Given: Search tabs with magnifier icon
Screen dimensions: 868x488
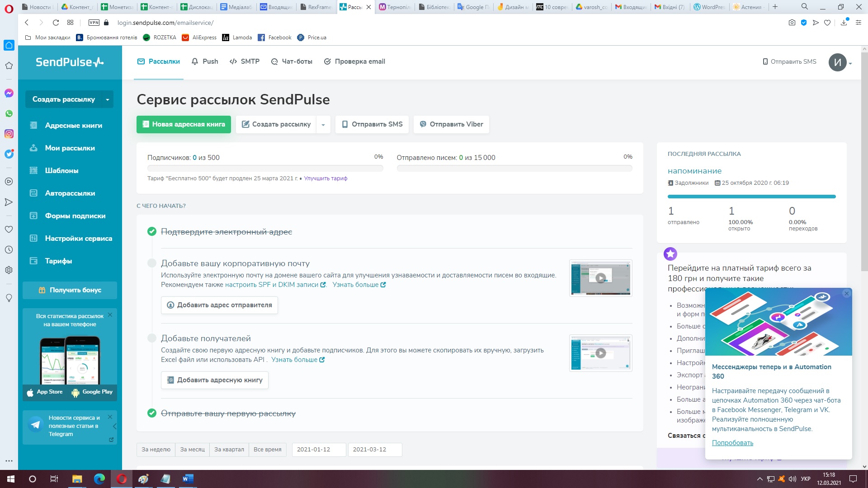Looking at the screenshot, I should (805, 7).
